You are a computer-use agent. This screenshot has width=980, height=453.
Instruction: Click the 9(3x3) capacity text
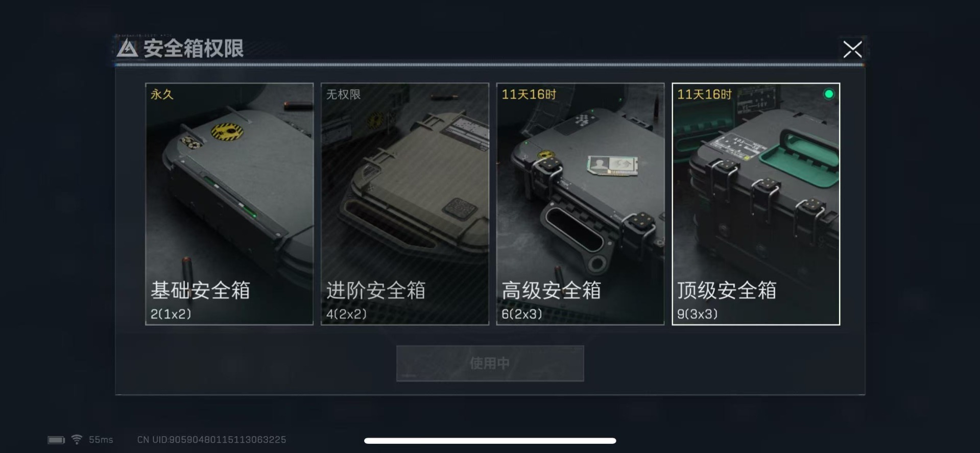tap(698, 314)
